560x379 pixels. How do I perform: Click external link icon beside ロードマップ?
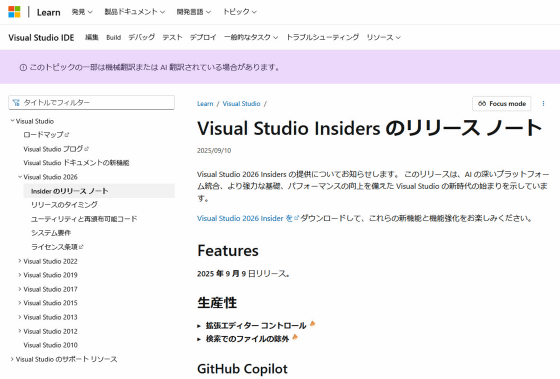click(x=67, y=135)
